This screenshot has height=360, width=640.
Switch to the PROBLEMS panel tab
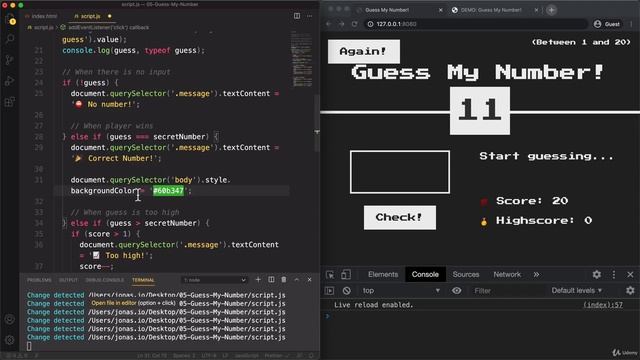(40, 280)
